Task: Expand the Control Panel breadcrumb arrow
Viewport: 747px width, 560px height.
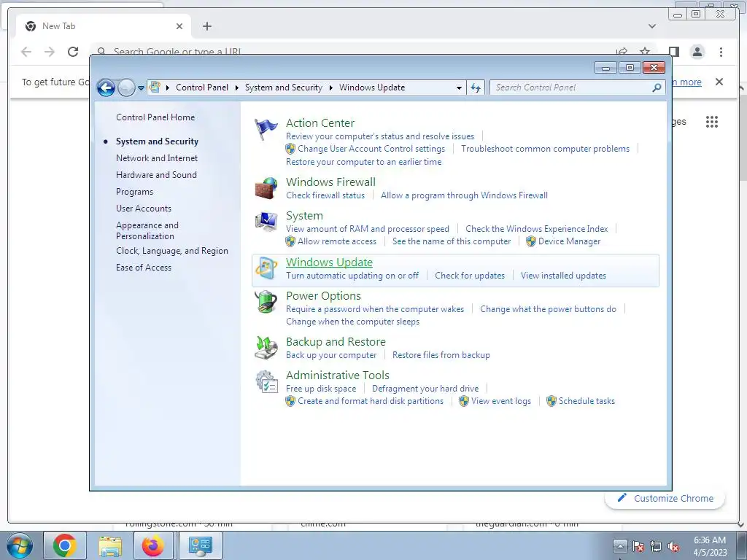Action: click(x=237, y=87)
